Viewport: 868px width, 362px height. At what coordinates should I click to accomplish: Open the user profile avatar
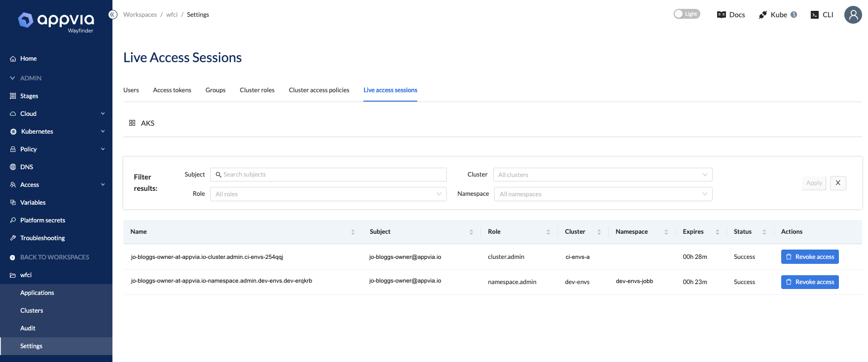[x=853, y=15]
